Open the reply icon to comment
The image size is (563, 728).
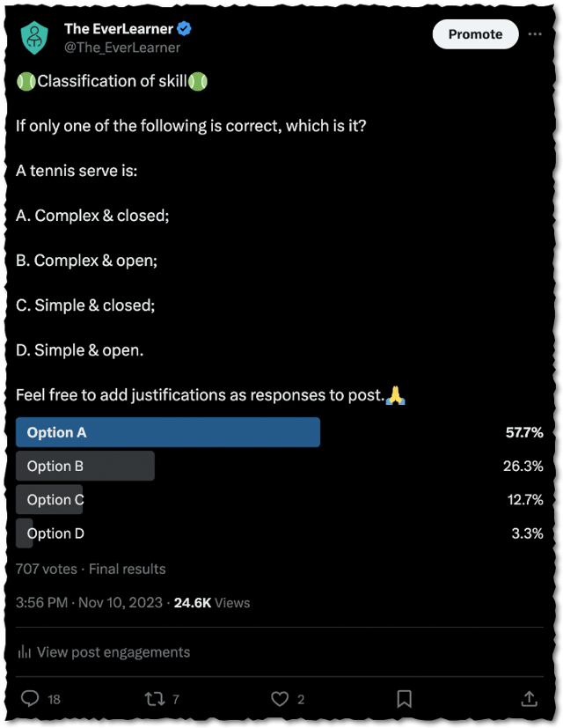(30, 698)
